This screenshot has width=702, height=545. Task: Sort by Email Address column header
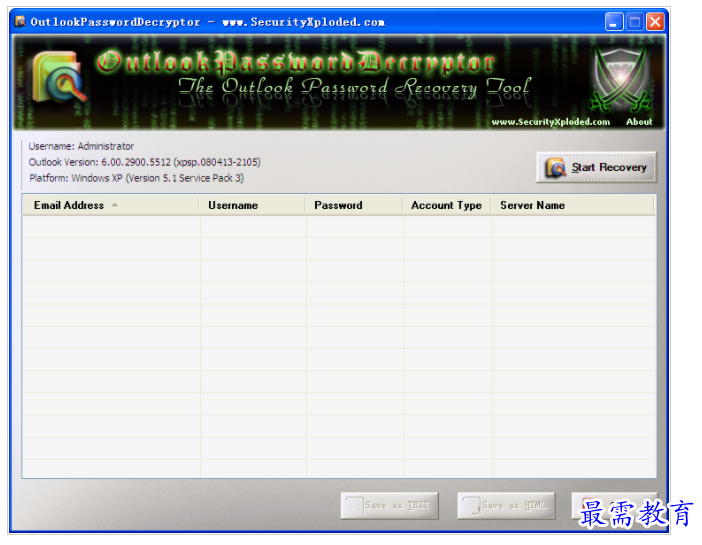click(x=111, y=205)
